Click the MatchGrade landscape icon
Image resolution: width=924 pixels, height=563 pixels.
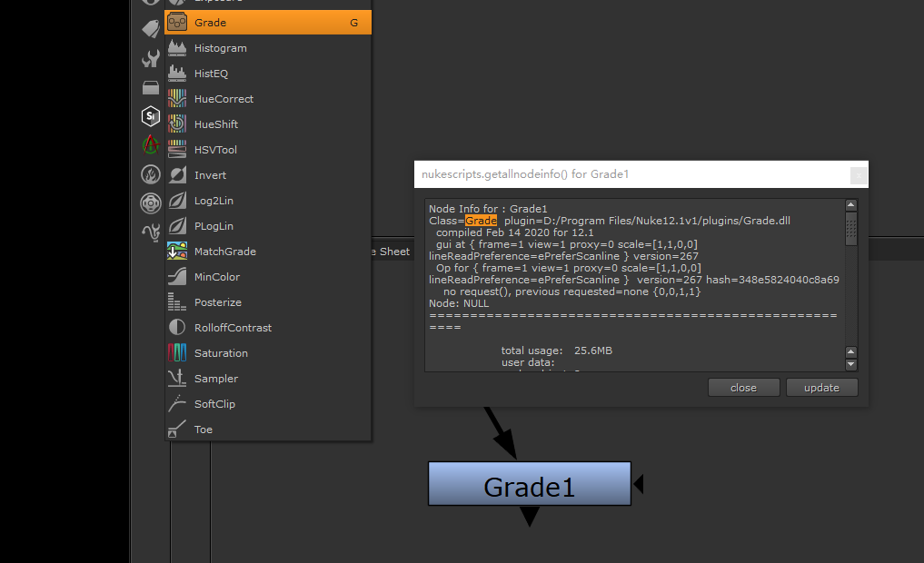(x=178, y=252)
